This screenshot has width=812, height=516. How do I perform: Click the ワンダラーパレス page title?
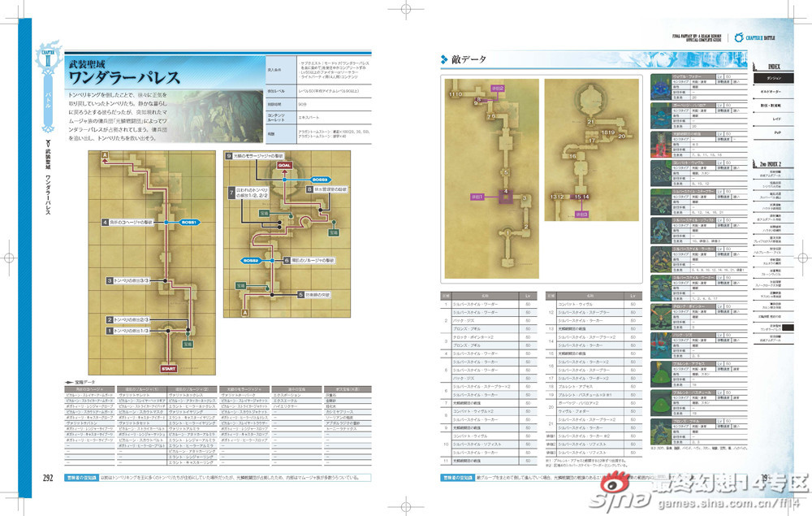124,78
